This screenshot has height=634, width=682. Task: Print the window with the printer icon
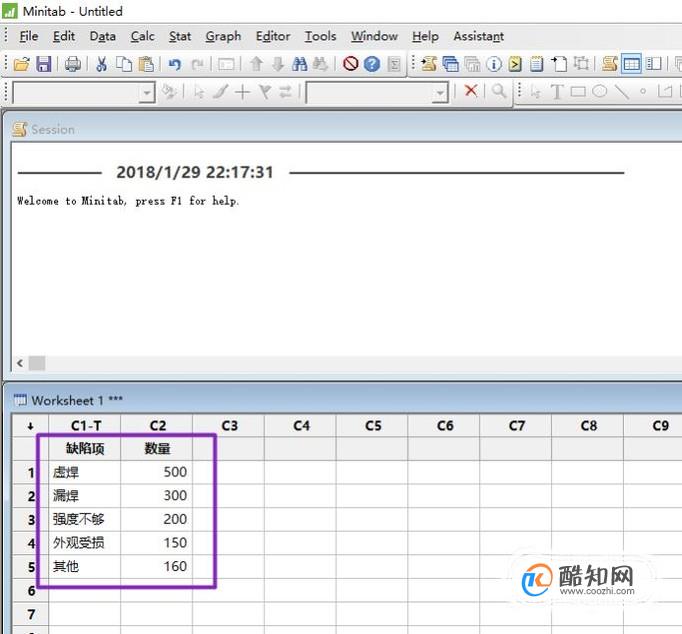tap(73, 64)
